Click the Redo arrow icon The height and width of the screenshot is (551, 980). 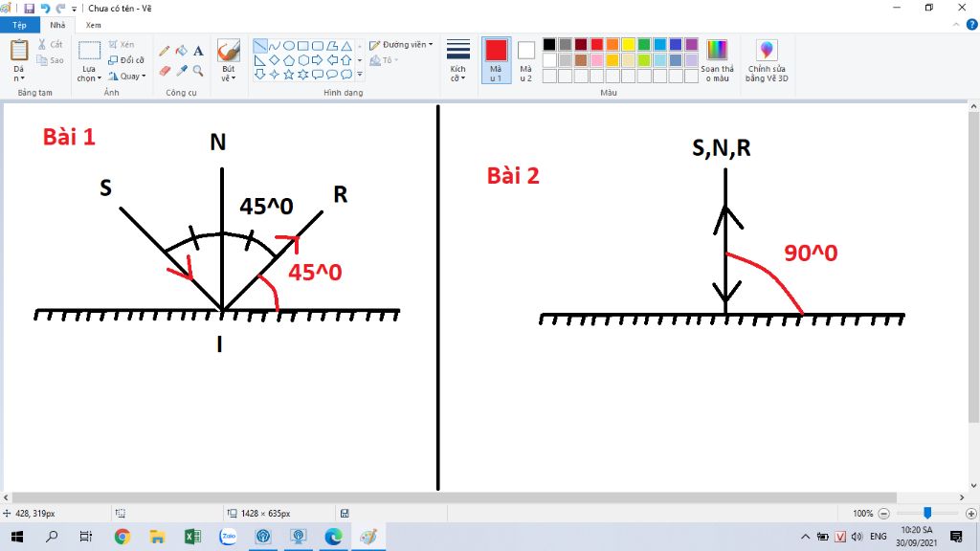tap(60, 8)
